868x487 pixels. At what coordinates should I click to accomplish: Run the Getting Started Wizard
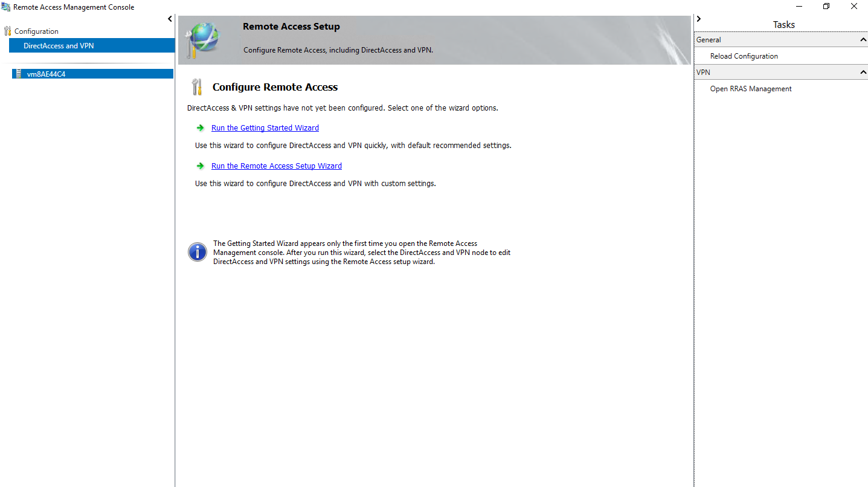click(x=265, y=127)
